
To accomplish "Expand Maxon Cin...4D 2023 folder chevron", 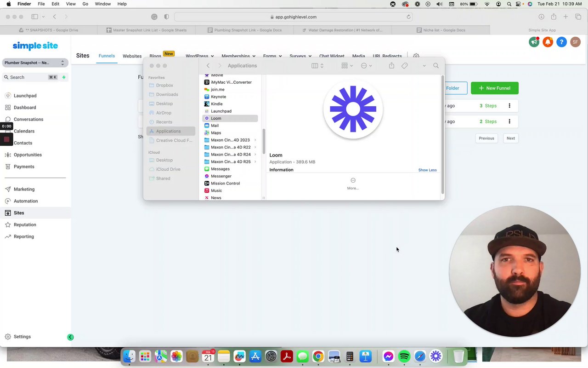I will point(255,140).
